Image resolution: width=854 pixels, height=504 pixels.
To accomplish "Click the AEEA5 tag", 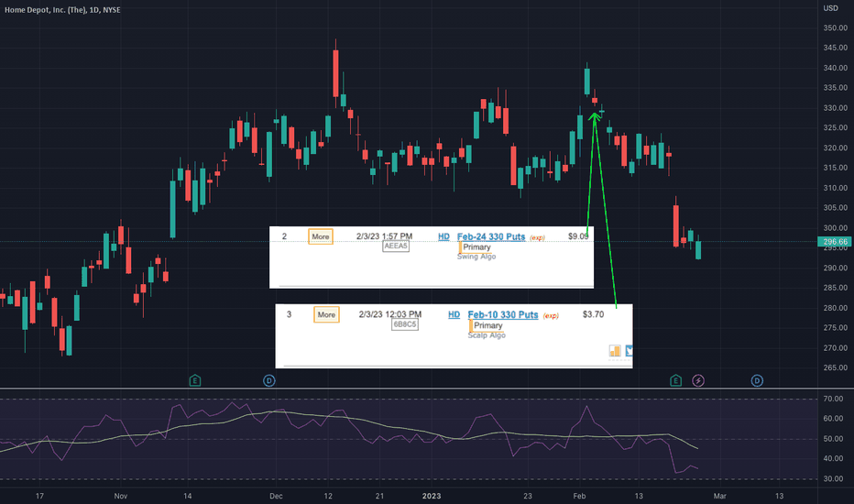I will point(396,246).
